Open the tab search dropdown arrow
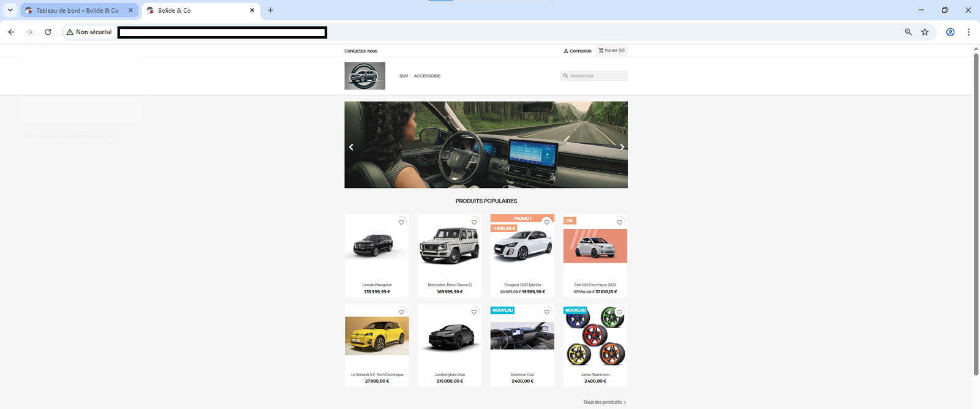Viewport: 980px width, 409px height. pos(10,10)
